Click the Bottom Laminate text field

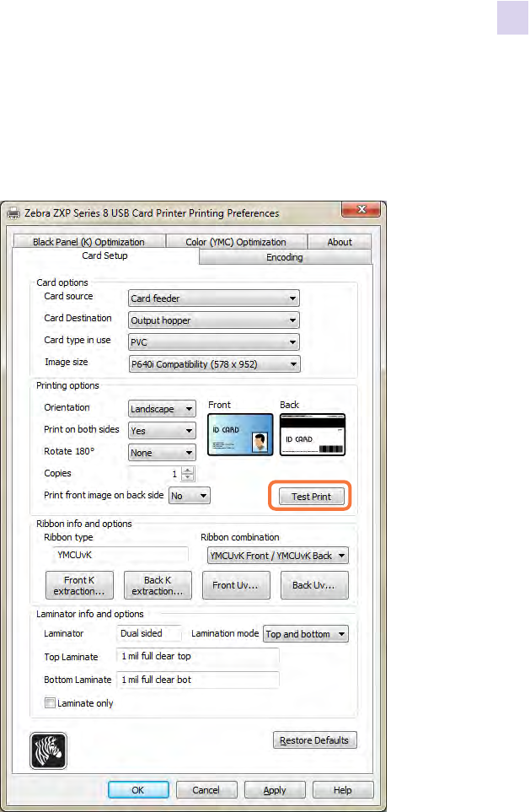[x=198, y=680]
